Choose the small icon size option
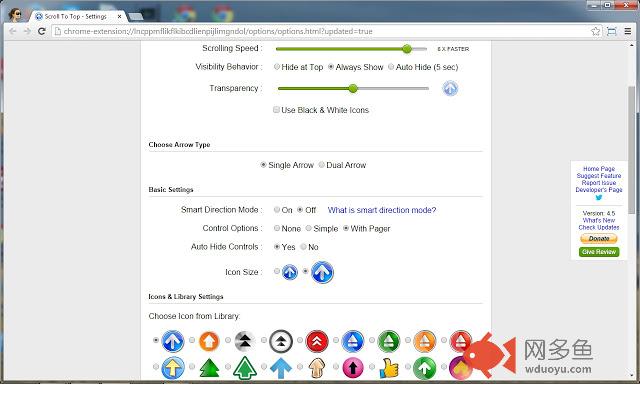Screen dimensions: 640x400 pos(289,272)
